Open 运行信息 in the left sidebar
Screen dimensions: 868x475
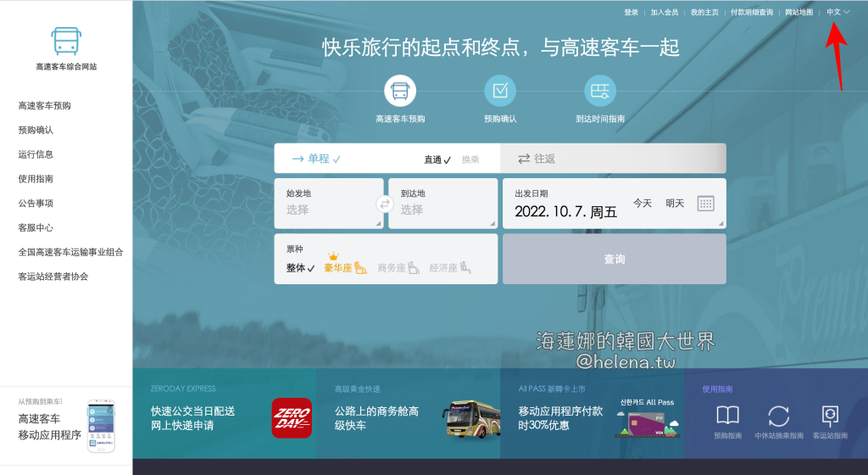point(36,154)
